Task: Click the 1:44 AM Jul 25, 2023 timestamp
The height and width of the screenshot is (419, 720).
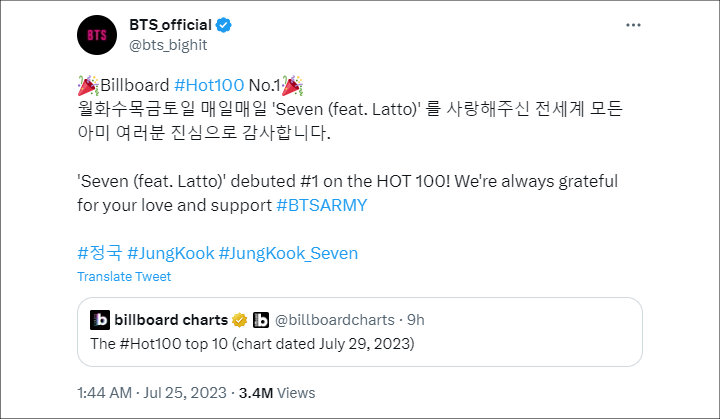Action: click(x=152, y=393)
